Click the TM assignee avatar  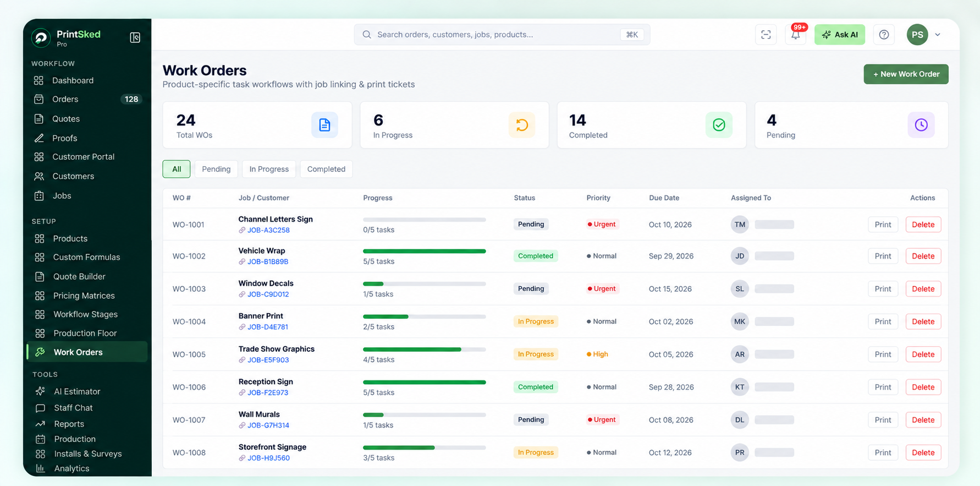point(740,225)
